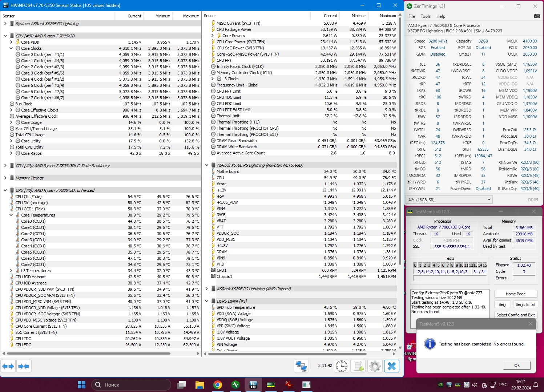544x392 pixels.
Task: Open Task View from the taskbar
Action: pyautogui.click(x=181, y=384)
